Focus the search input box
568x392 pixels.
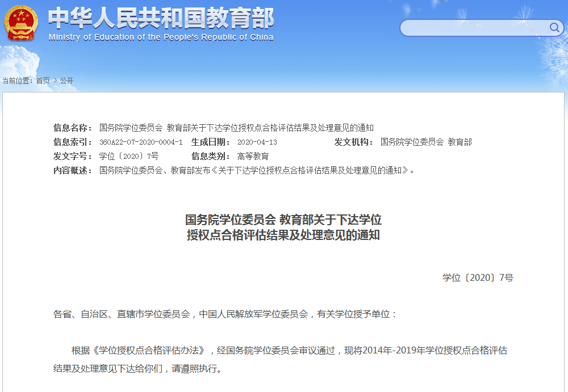pyautogui.click(x=474, y=28)
